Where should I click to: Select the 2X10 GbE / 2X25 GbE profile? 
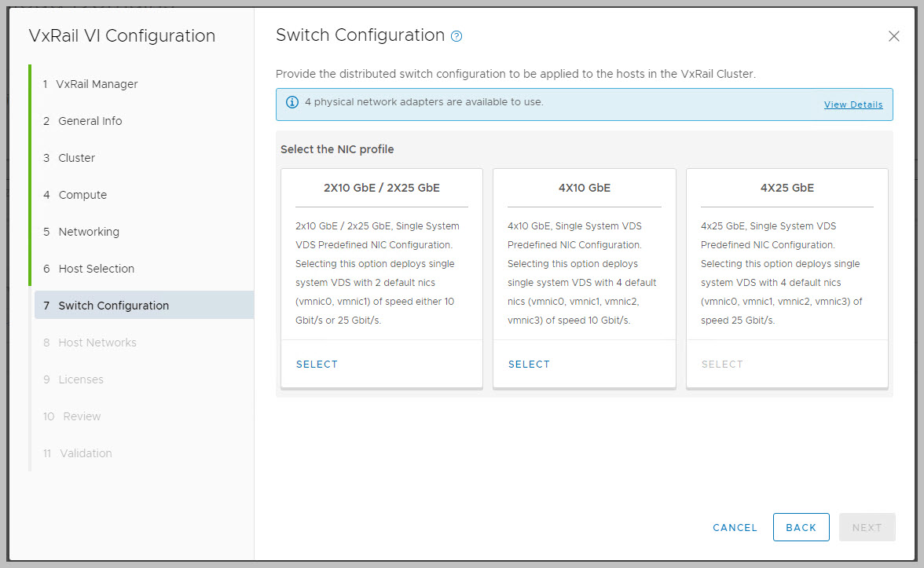[317, 365]
